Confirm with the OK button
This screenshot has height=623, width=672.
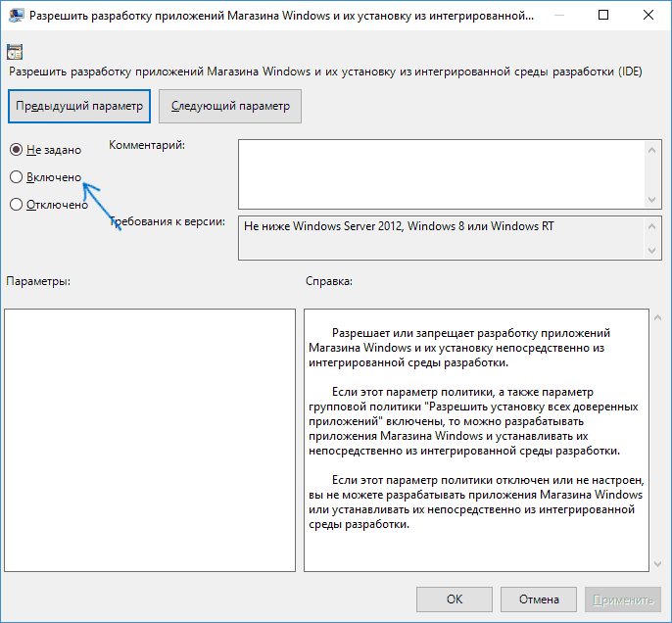[455, 599]
